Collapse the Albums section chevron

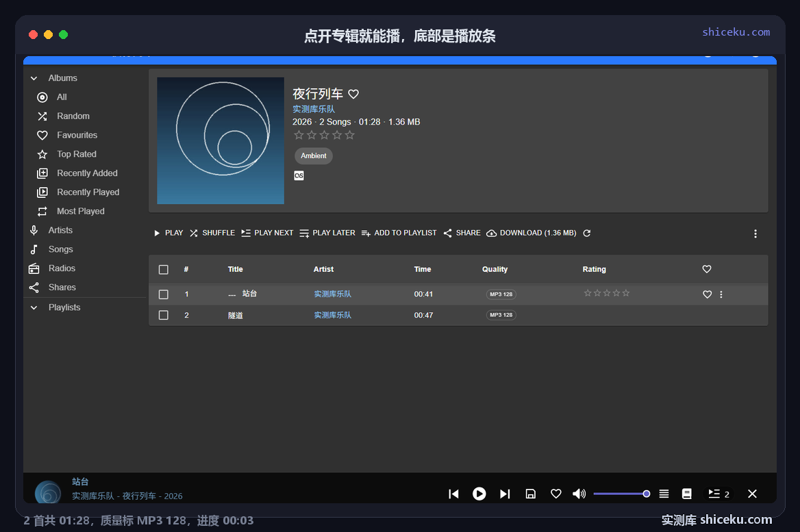[x=34, y=78]
